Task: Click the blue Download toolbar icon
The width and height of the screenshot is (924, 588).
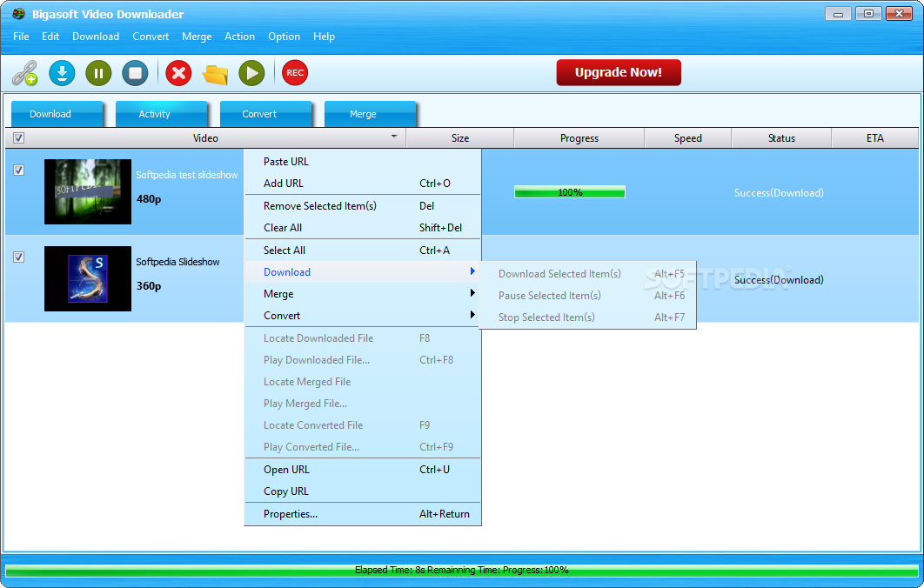Action: click(x=62, y=73)
